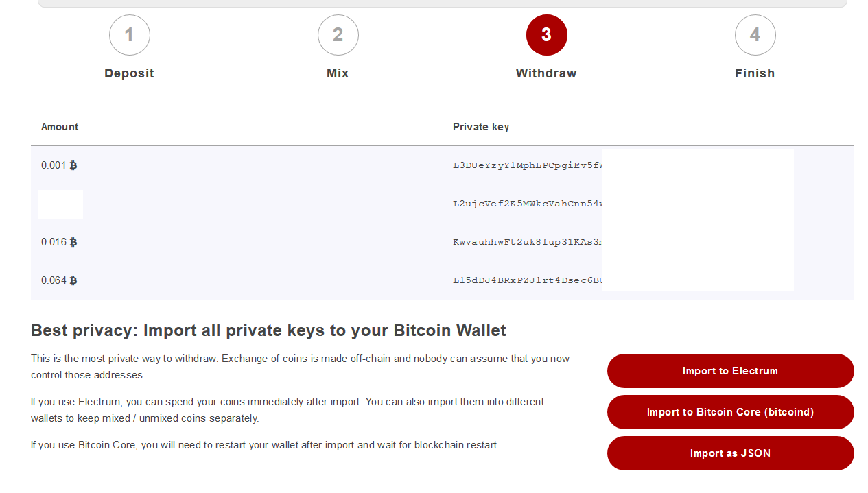Select the Withdraw step label
868x493 pixels.
click(546, 73)
